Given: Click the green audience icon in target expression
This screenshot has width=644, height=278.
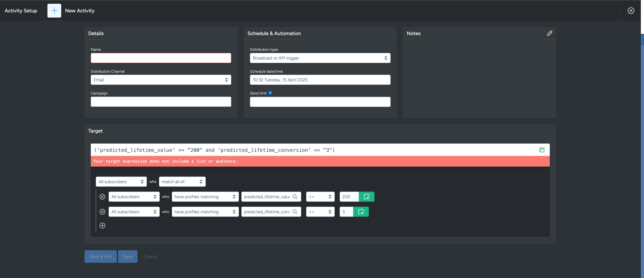Looking at the screenshot, I should pyautogui.click(x=542, y=150).
